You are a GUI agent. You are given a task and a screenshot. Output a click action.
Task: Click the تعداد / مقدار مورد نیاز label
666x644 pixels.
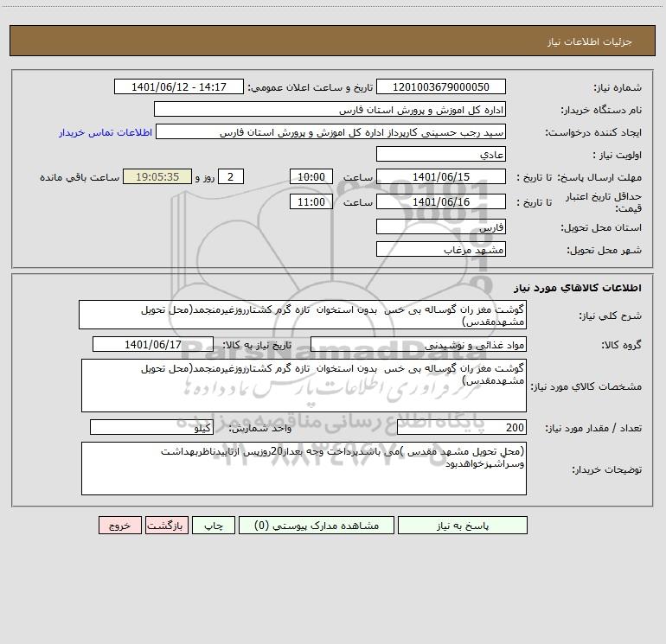(x=593, y=429)
